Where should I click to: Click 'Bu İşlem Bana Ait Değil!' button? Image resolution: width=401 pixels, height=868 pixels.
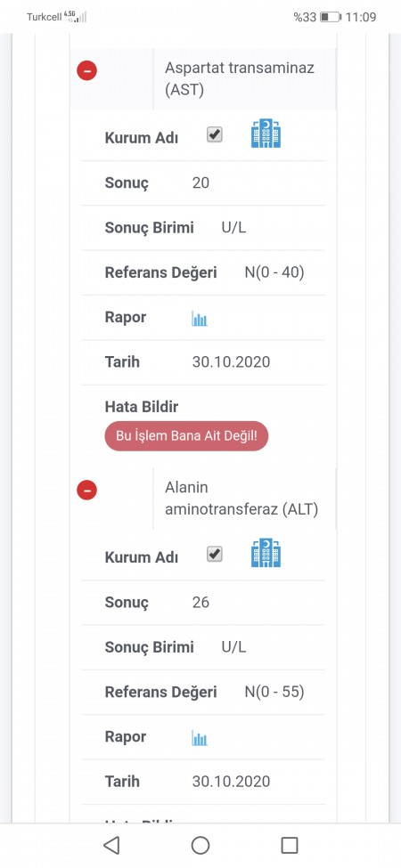(x=186, y=435)
